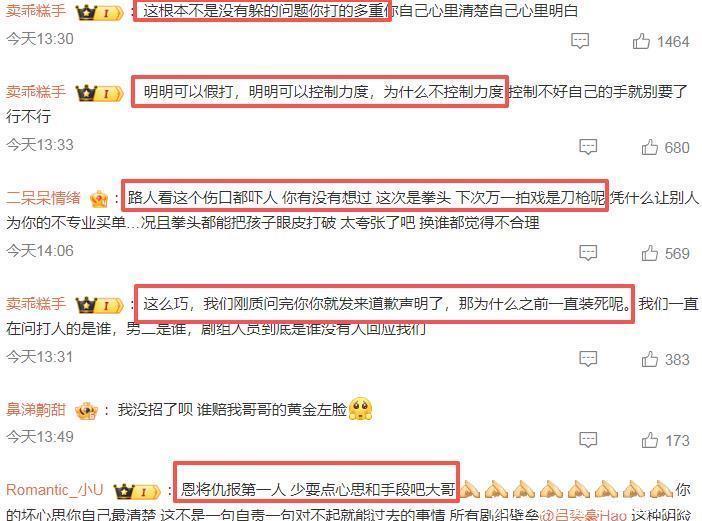Open reply box for the 14:06 comment

click(588, 253)
